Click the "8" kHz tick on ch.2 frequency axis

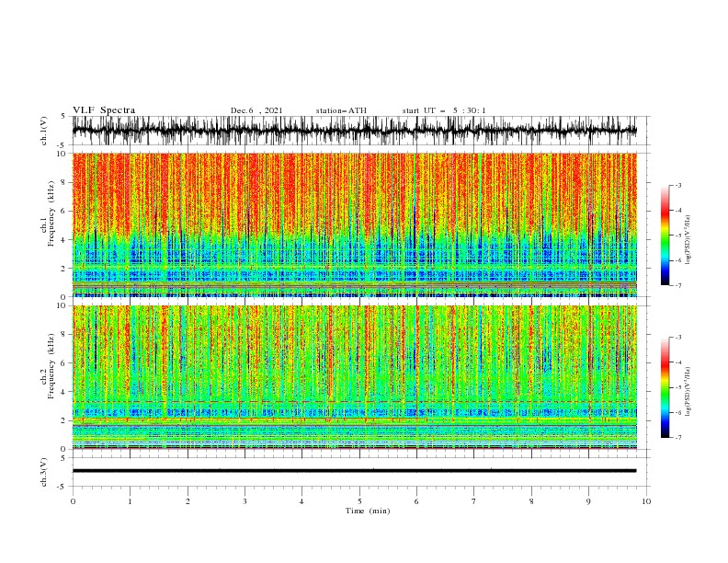[x=63, y=334]
